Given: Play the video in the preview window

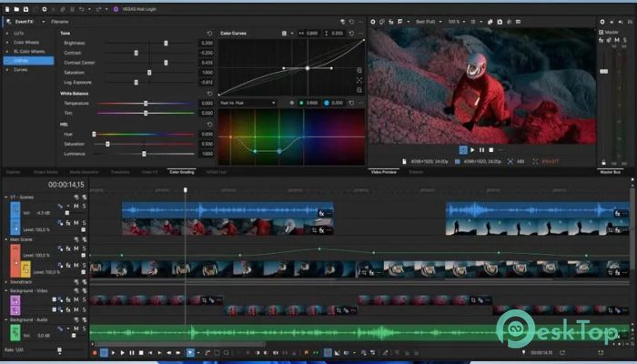Looking at the screenshot, I should 472,150.
